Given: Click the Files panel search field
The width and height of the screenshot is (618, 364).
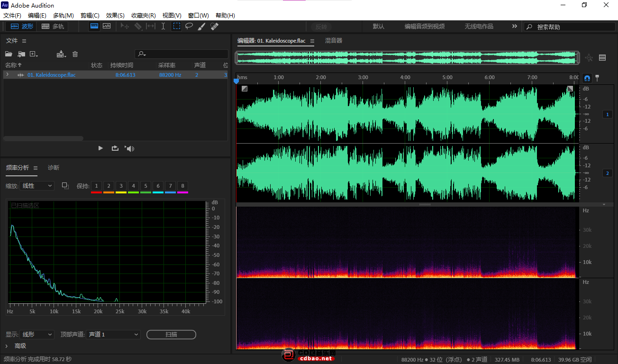Looking at the screenshot, I should pyautogui.click(x=182, y=54).
